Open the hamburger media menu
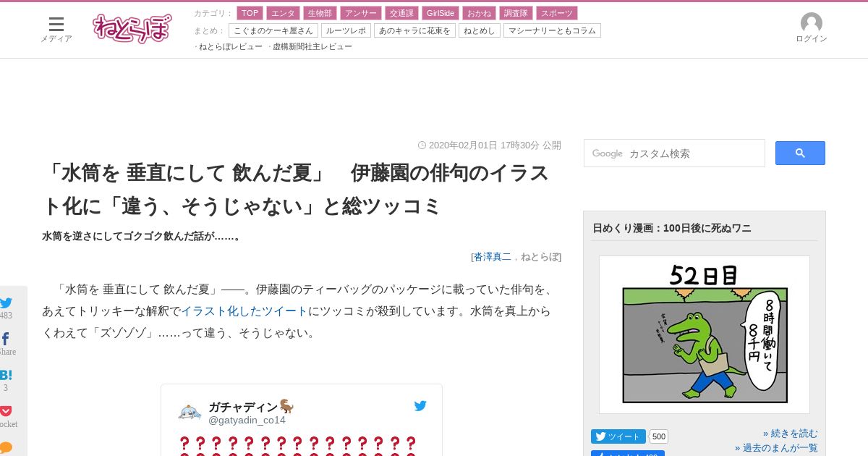This screenshot has height=456, width=868. pyautogui.click(x=56, y=25)
